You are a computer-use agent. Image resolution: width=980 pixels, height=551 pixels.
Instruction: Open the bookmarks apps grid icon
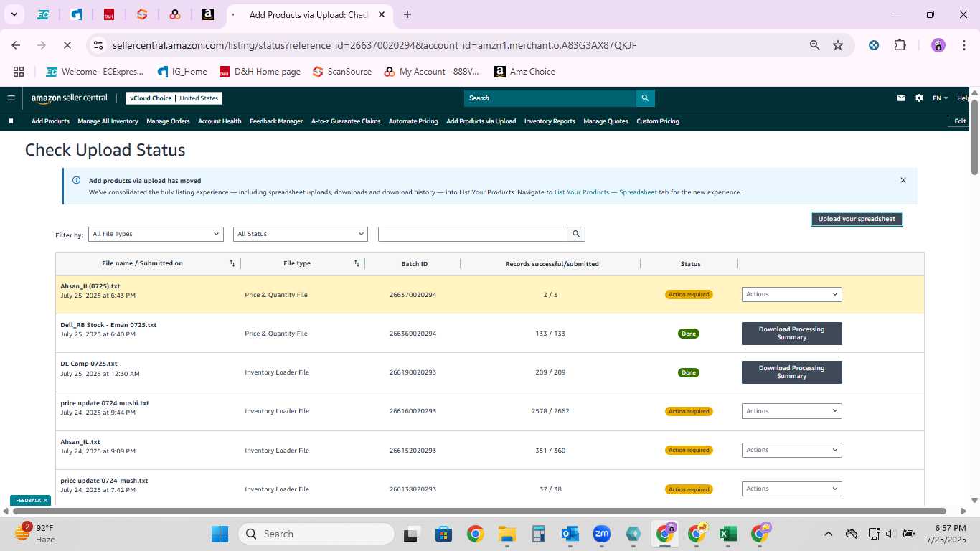point(19,72)
